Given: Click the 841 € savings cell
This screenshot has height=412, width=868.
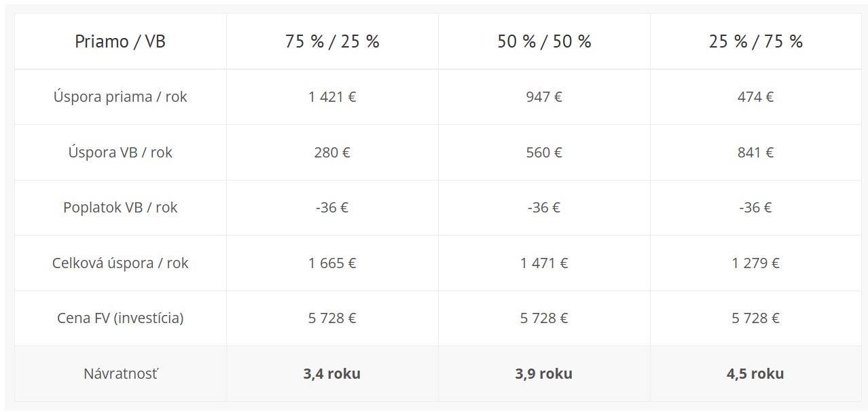Looking at the screenshot, I should [756, 153].
